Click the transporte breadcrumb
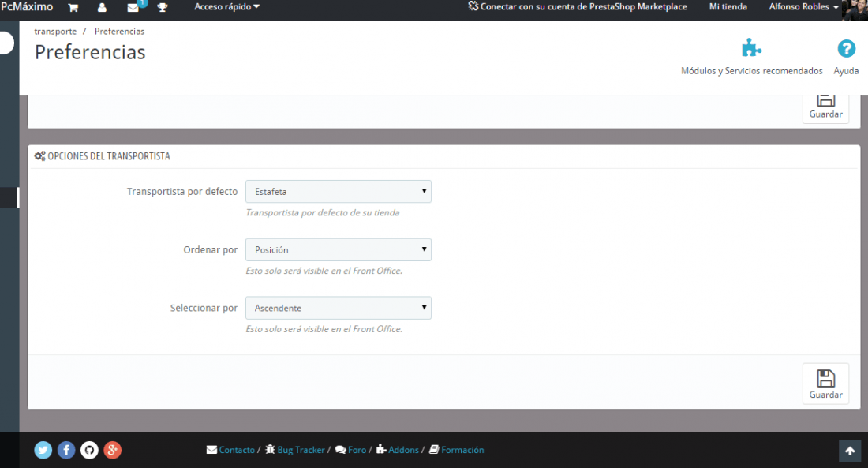This screenshot has height=468, width=868. pos(55,32)
